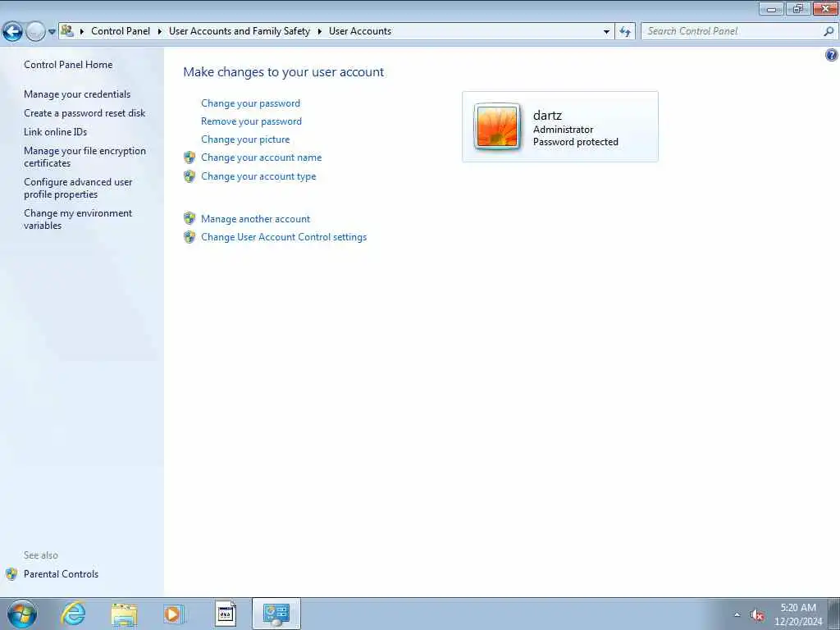Click Change your account name link

(x=262, y=157)
